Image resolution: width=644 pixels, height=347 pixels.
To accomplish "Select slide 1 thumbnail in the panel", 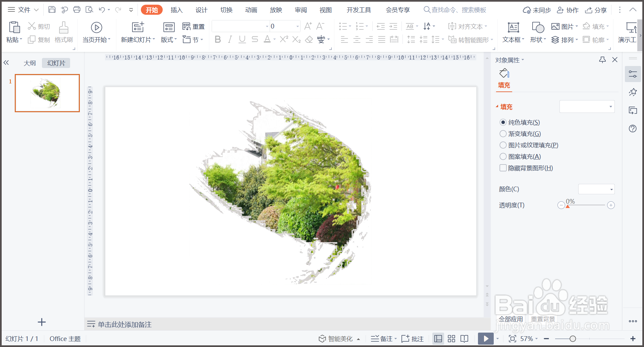I will [47, 93].
